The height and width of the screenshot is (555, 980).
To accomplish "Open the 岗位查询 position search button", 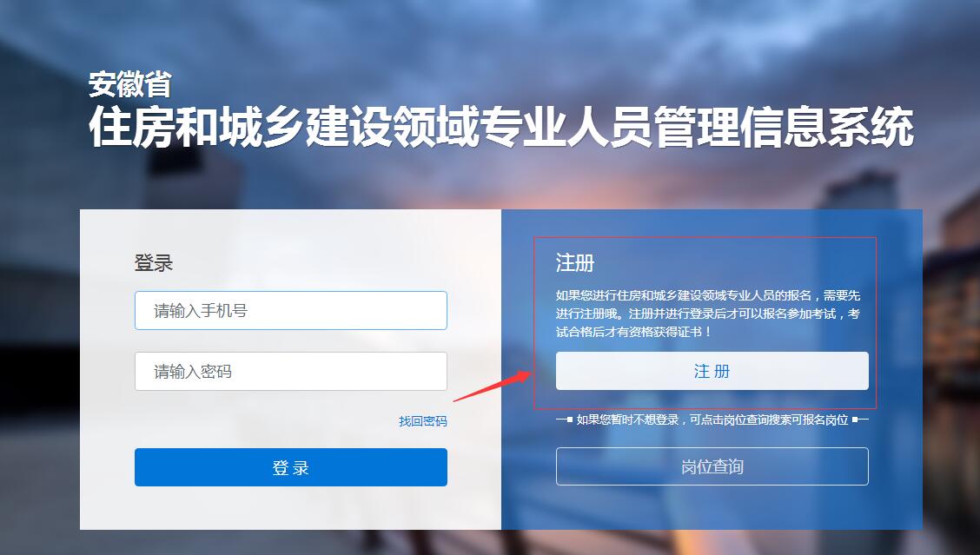I will tap(712, 466).
